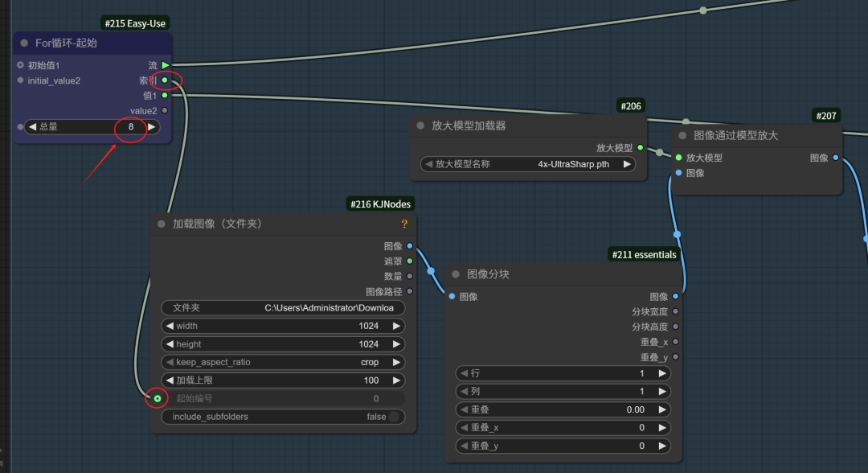Click the green 遮罩 output socket on 加载图像 node

[x=408, y=261]
